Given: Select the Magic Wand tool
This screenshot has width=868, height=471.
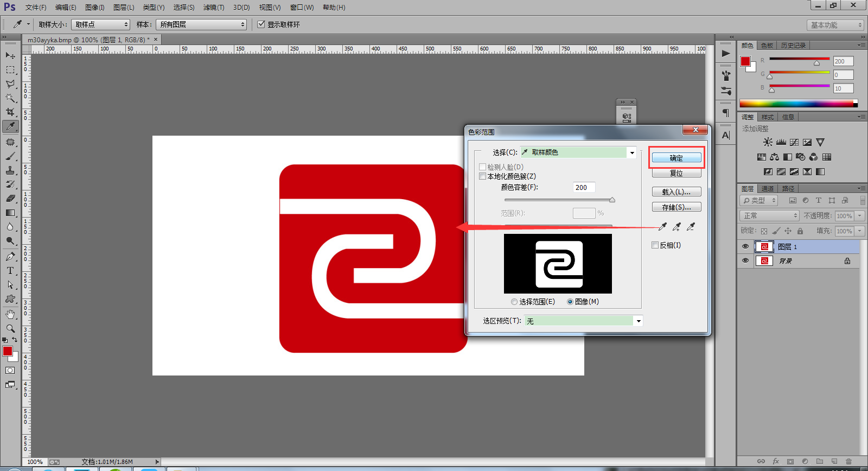Looking at the screenshot, I should click(10, 98).
